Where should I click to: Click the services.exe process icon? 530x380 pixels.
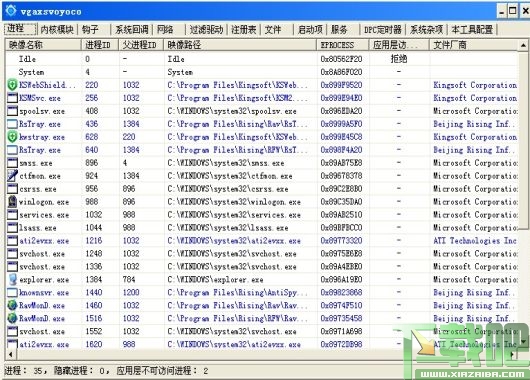pyautogui.click(x=12, y=215)
